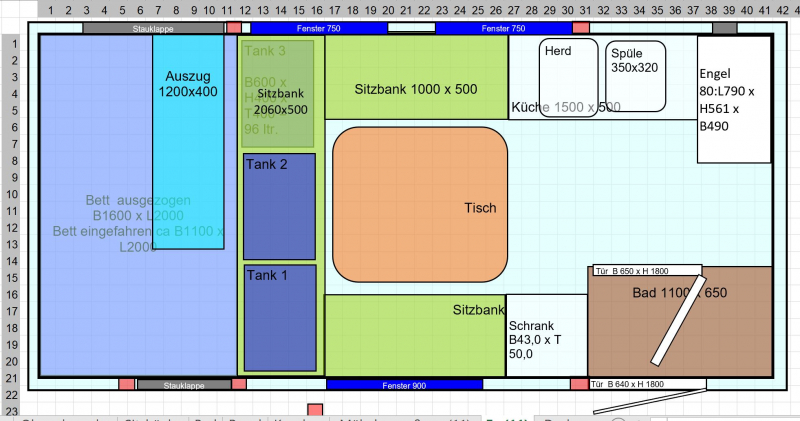This screenshot has width=800, height=421.
Task: Select the gray Stauklappe shape along the top wall
Action: click(x=153, y=29)
